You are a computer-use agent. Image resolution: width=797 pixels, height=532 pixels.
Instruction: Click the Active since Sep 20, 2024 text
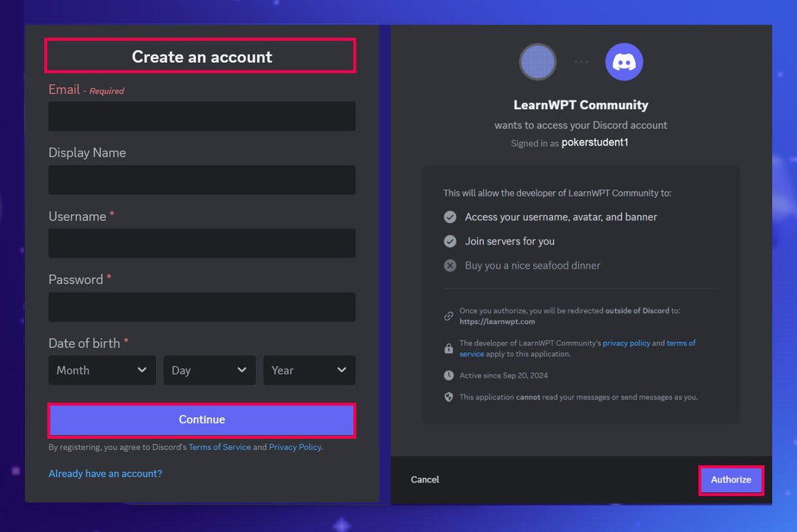(x=503, y=375)
